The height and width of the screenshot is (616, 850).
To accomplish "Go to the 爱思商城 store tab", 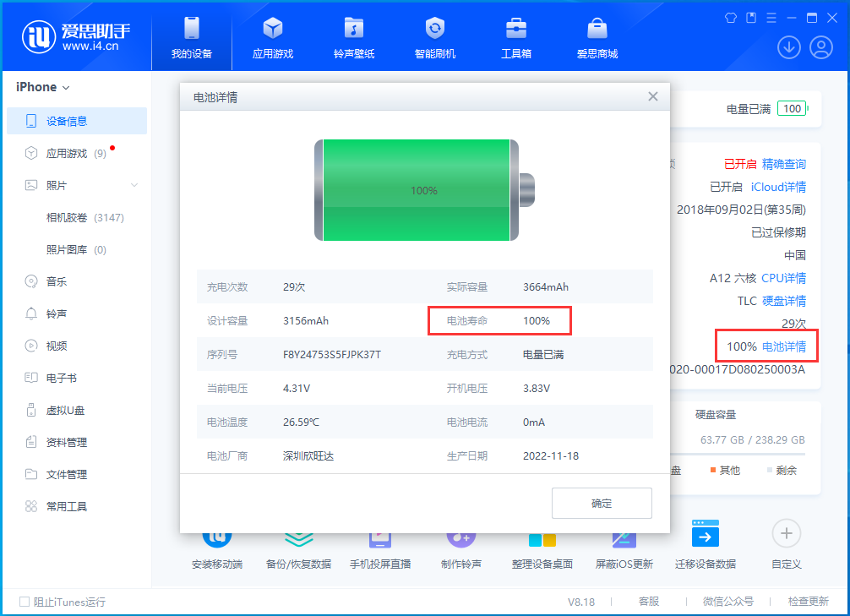I will click(597, 37).
